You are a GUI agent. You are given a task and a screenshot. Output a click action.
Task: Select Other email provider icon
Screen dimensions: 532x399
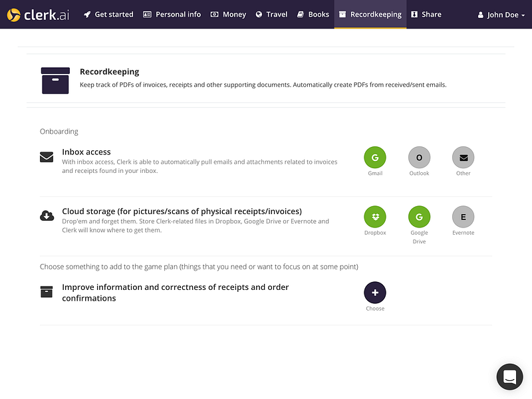(x=463, y=158)
